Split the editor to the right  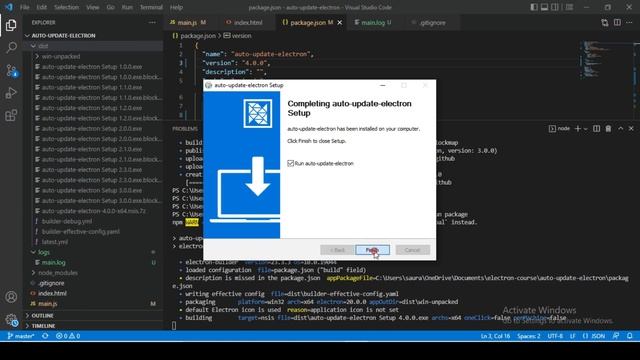[x=617, y=22]
